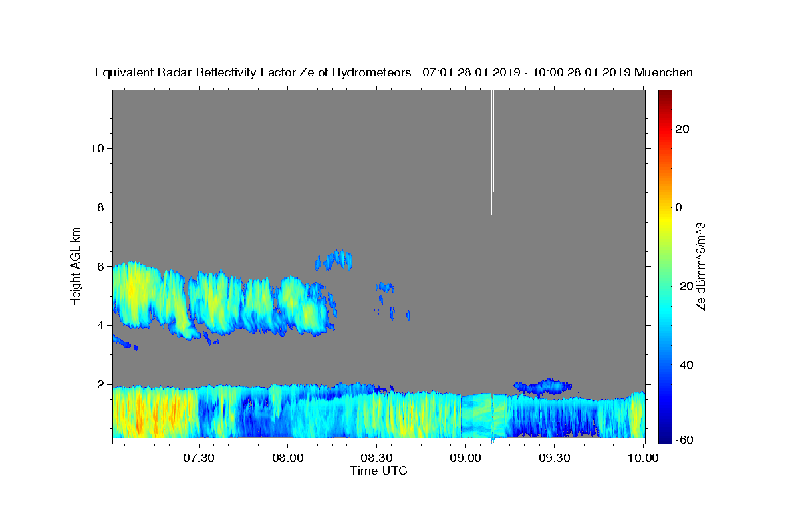Click the '09:00' time tick label
Image resolution: width=798 pixels, height=532 pixels.
pos(465,458)
